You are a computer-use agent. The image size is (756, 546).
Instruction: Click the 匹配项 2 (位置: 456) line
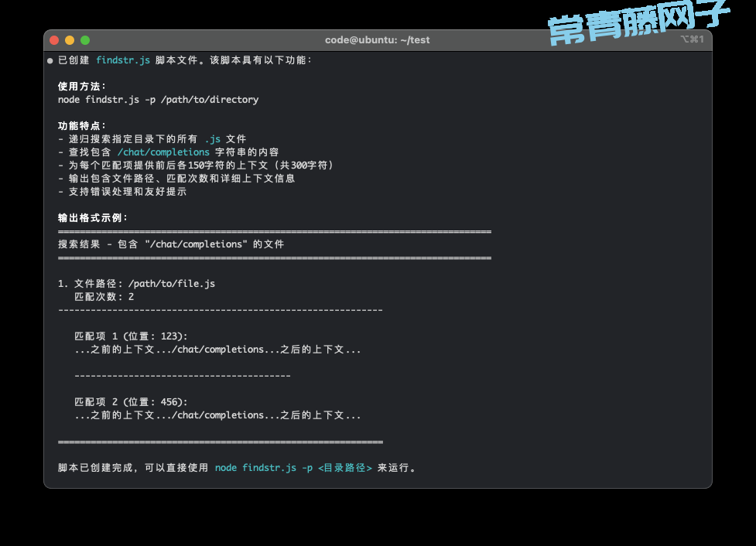click(131, 402)
